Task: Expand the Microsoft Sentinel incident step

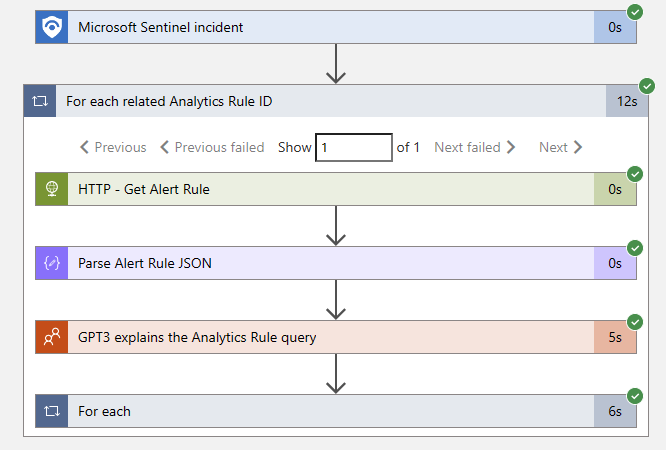Action: pos(330,27)
